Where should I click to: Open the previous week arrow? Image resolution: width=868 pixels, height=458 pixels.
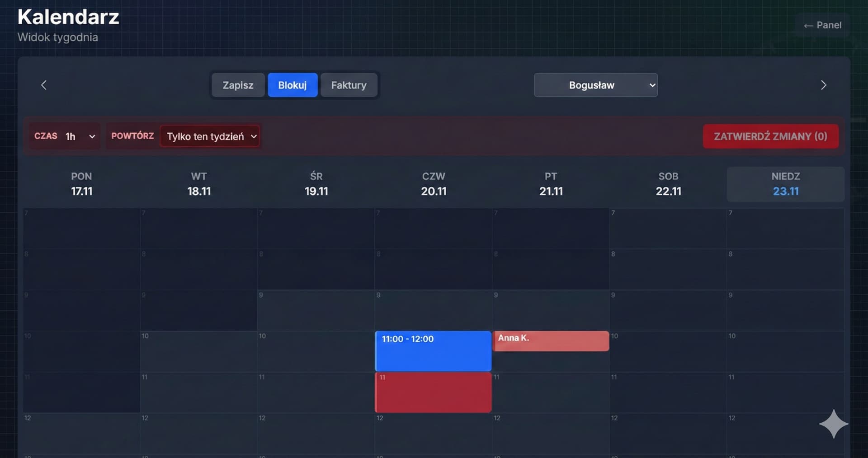pos(44,85)
